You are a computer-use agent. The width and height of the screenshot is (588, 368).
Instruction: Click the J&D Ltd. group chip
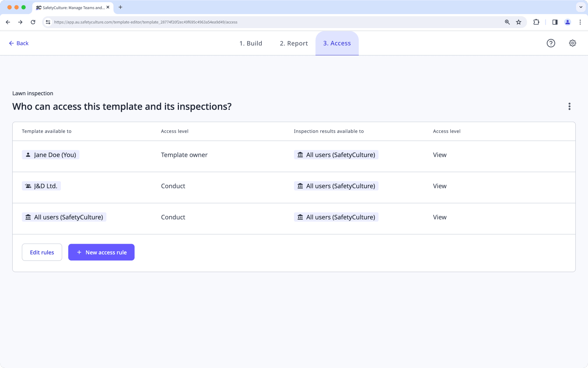41,186
